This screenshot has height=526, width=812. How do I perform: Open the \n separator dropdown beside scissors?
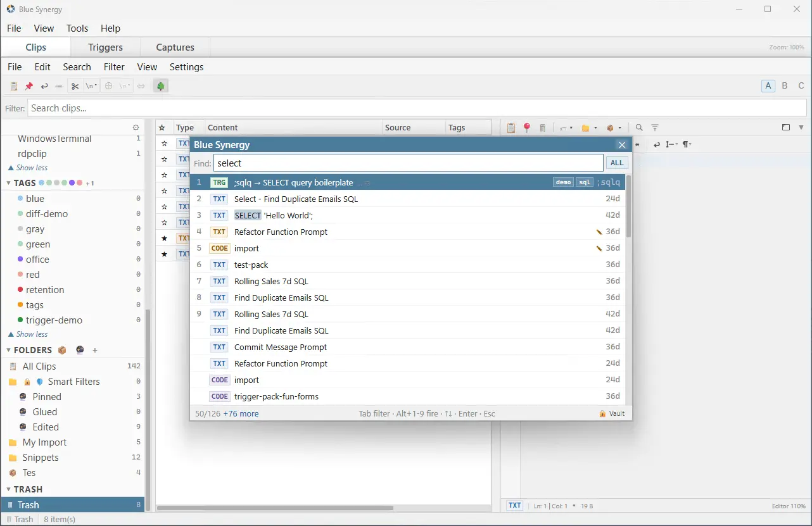pyautogui.click(x=91, y=86)
